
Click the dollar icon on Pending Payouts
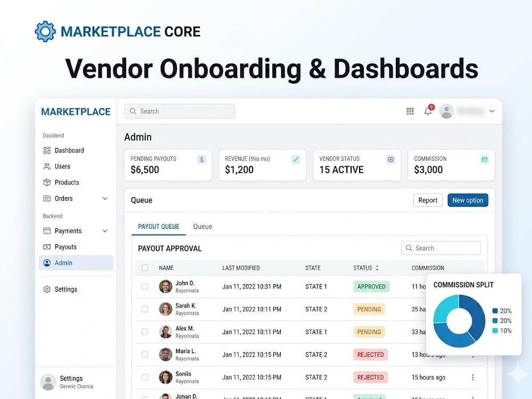point(202,159)
